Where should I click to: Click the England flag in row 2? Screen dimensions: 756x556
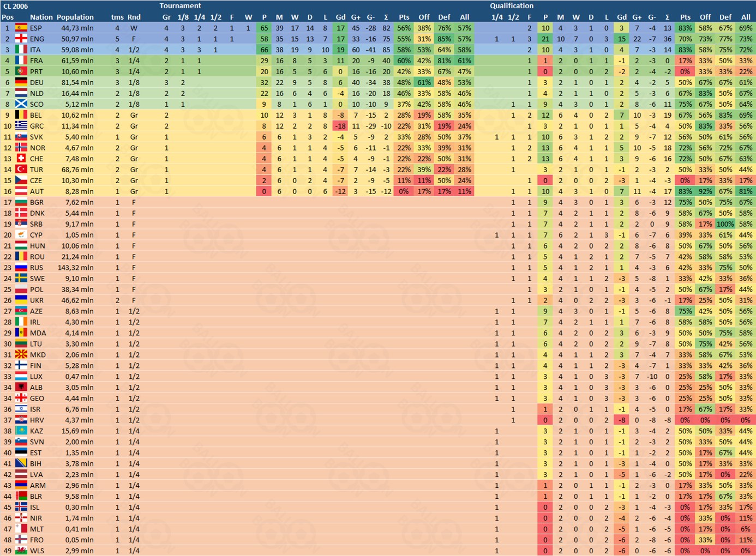pyautogui.click(x=21, y=39)
